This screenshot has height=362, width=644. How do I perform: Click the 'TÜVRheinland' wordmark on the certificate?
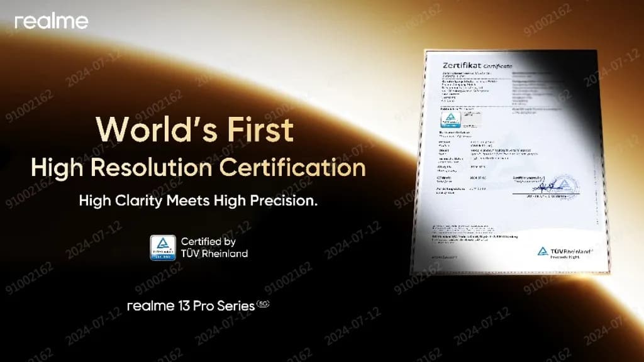pyautogui.click(x=571, y=251)
